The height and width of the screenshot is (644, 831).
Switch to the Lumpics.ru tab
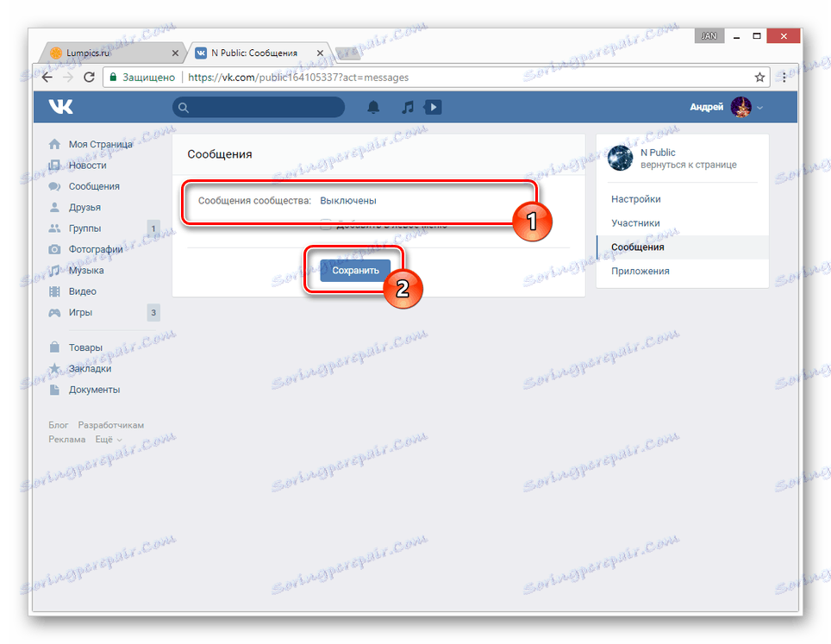pos(112,53)
